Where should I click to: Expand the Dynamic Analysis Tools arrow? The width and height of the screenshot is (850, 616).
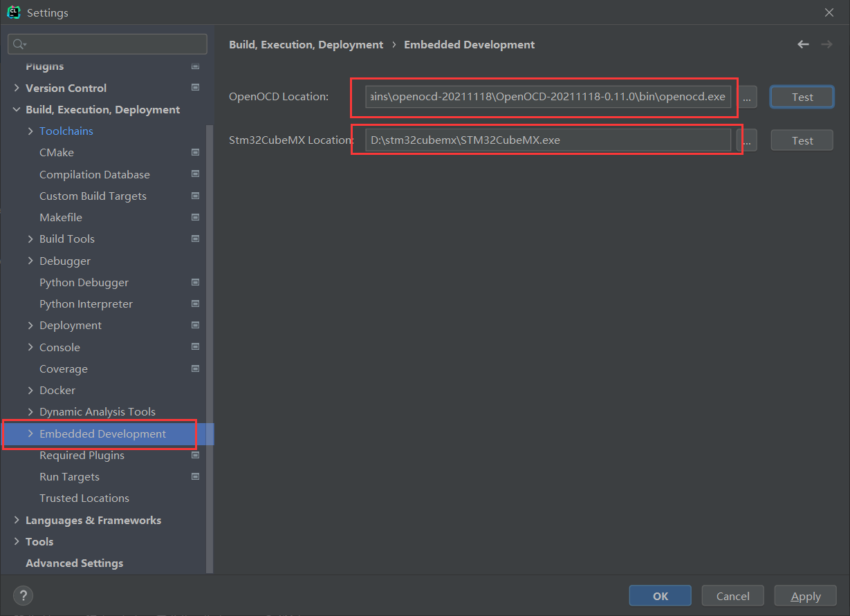[30, 411]
